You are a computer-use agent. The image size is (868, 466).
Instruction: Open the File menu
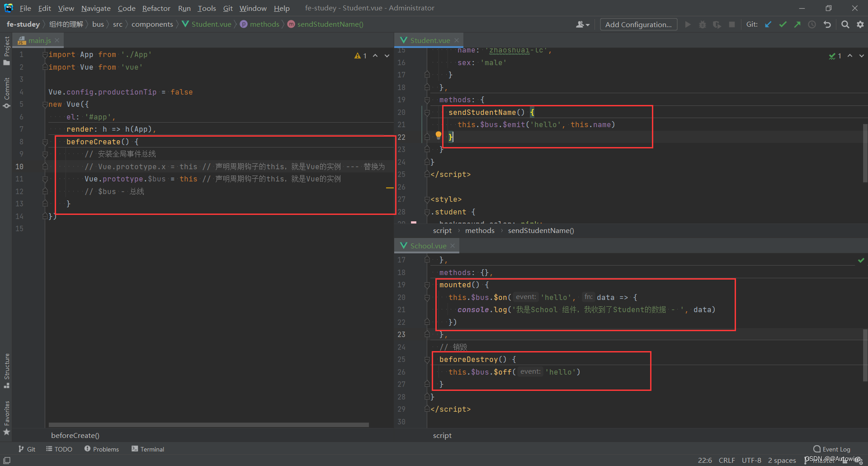tap(25, 8)
